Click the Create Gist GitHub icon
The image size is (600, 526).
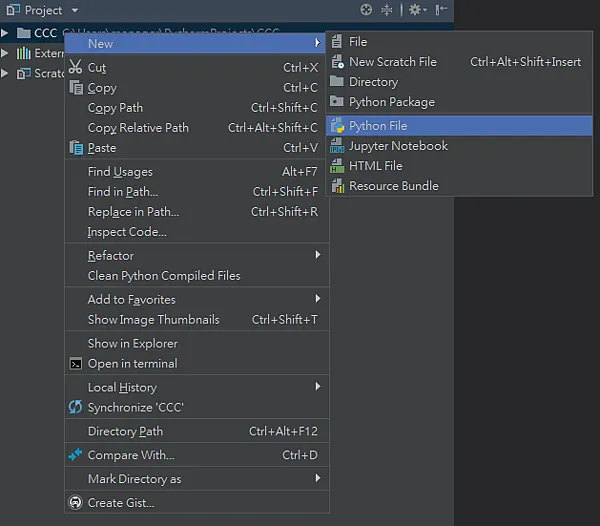pyautogui.click(x=75, y=503)
